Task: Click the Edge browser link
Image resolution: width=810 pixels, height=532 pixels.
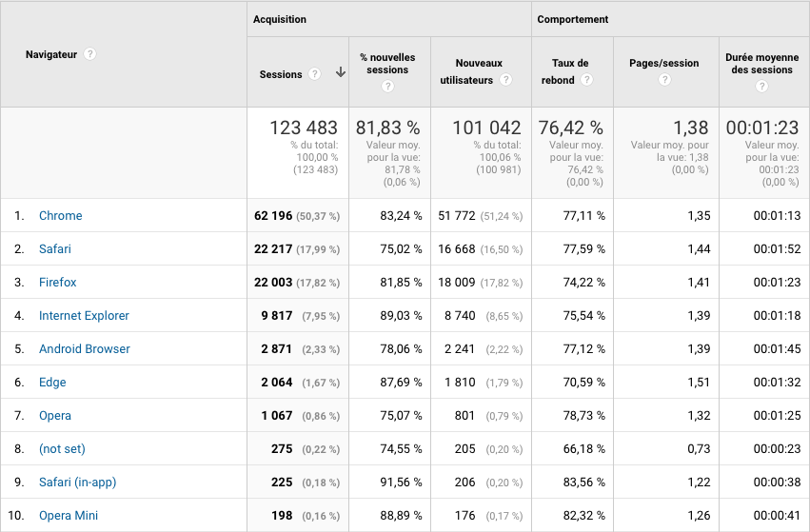Action: 52,383
